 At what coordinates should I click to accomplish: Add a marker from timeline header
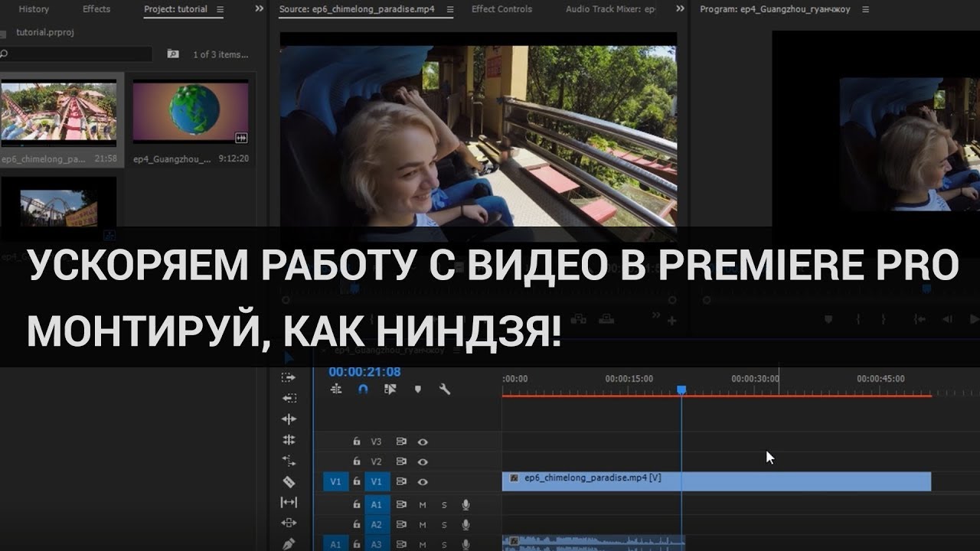417,389
